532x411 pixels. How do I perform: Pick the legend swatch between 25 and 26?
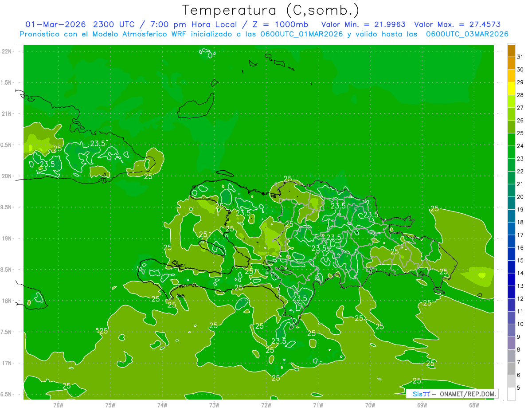point(511,127)
